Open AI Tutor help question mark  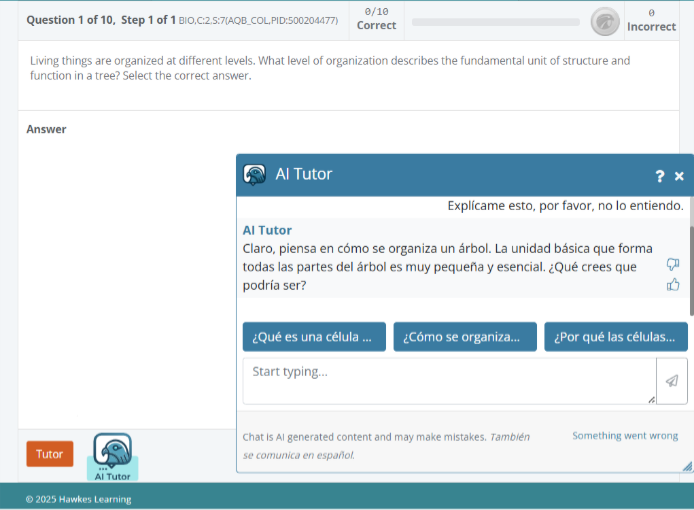point(659,176)
